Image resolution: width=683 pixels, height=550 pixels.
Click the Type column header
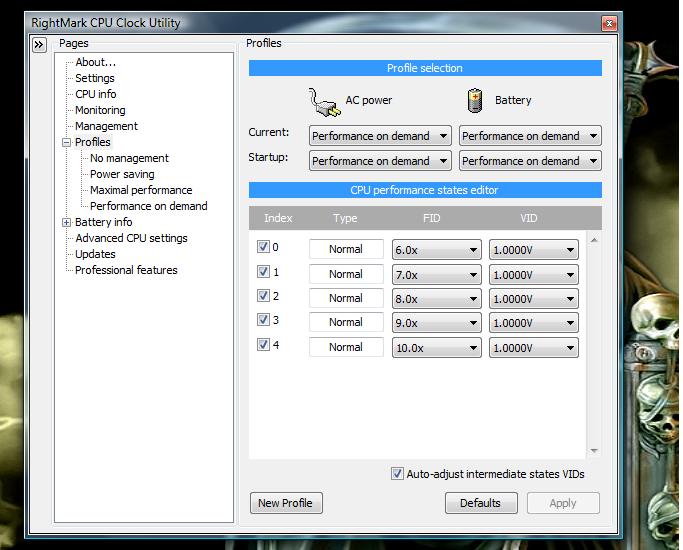[345, 218]
